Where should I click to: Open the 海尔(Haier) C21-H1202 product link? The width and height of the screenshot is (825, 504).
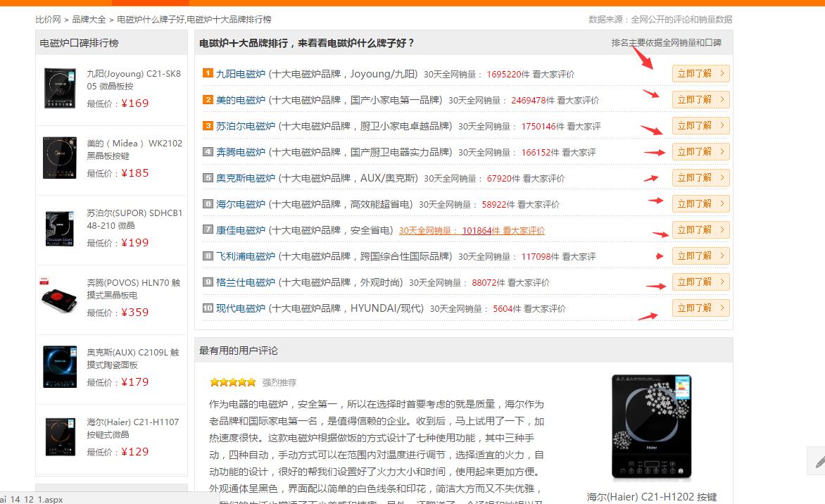(x=651, y=496)
